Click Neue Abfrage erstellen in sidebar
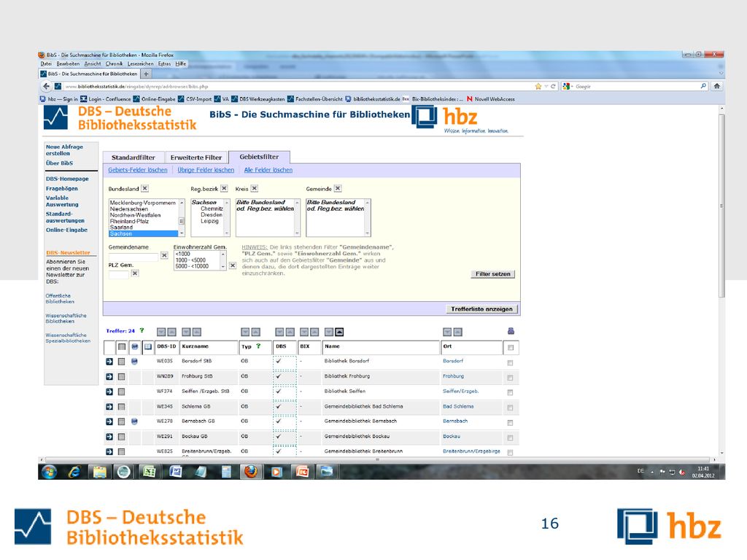The image size is (747, 560). (x=64, y=150)
